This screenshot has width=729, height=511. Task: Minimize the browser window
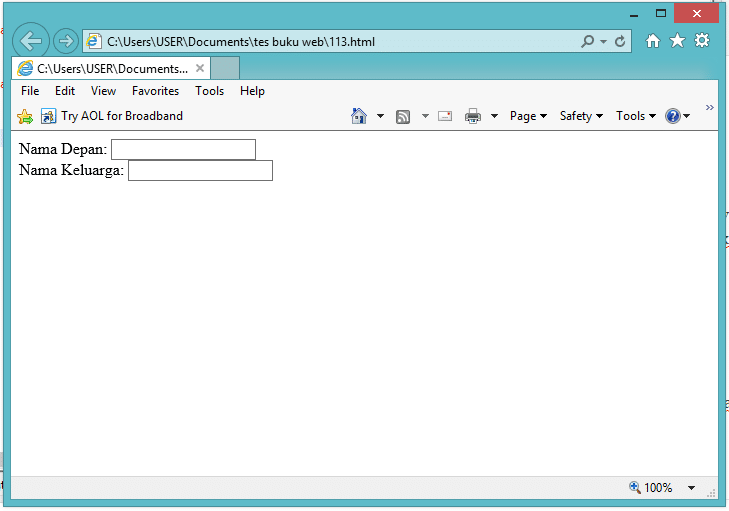tap(634, 14)
